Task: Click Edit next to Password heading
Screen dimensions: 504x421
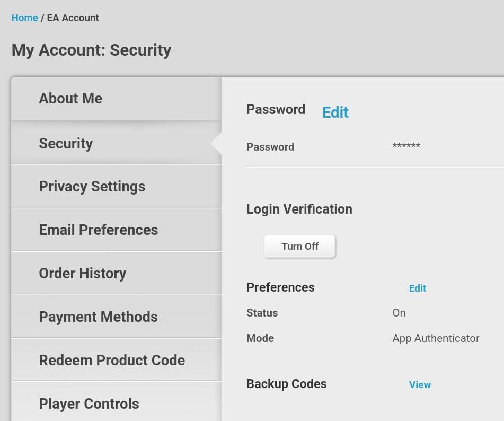Action: (335, 112)
